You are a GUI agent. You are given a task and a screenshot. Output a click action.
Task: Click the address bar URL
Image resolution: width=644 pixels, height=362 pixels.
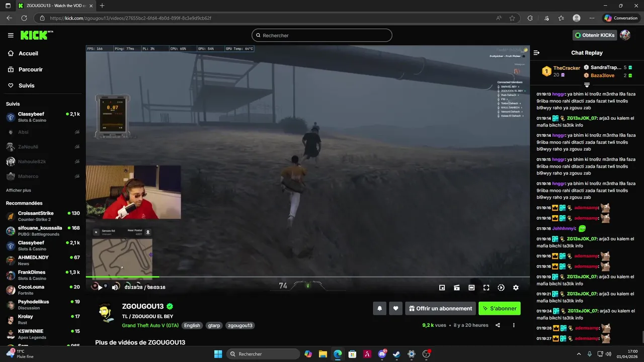coord(130,18)
